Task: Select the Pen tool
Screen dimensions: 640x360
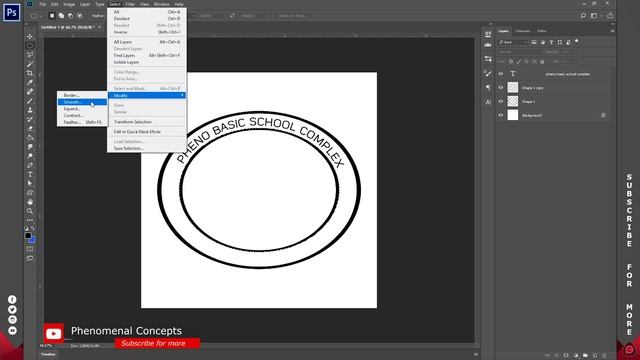Action: point(30,165)
